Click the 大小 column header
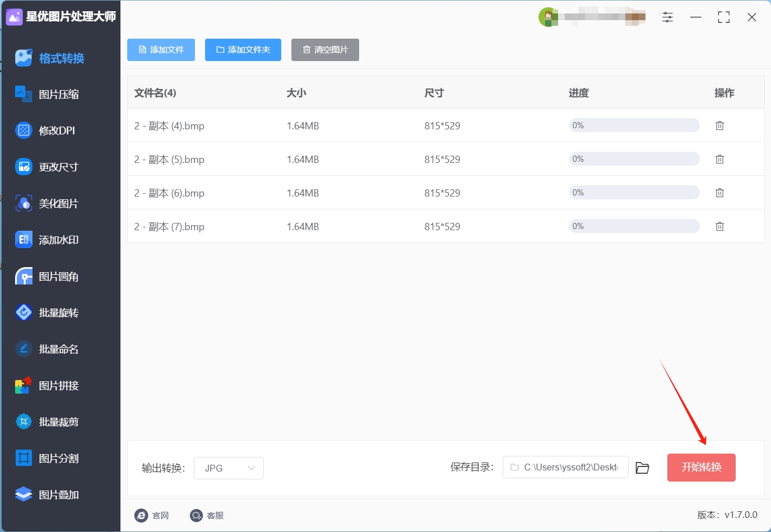Screen dimensions: 771x532 click(296, 93)
